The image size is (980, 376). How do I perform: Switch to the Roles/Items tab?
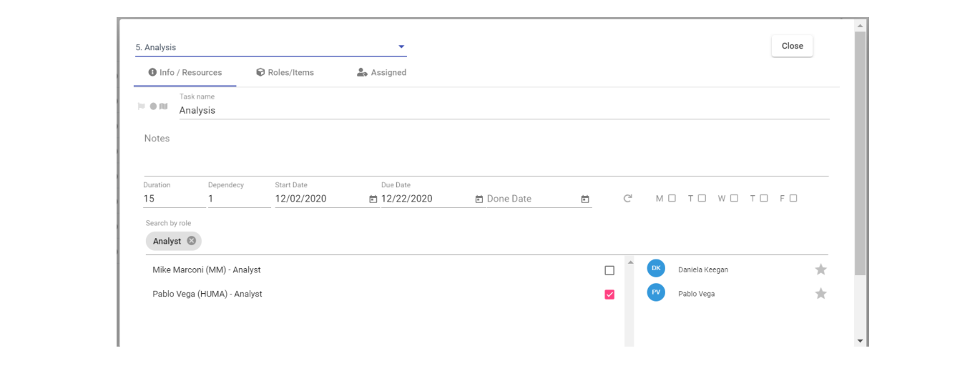[285, 72]
